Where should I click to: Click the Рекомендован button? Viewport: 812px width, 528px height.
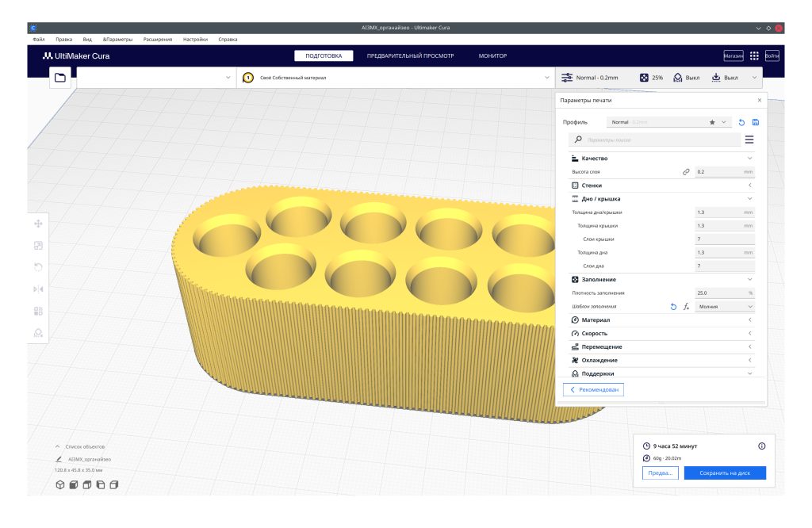pos(594,390)
